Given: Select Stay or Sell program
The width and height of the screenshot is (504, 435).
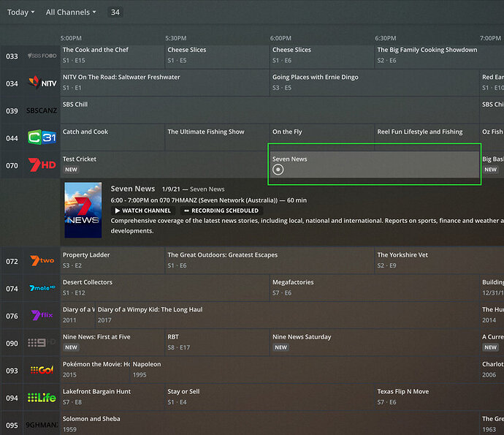Looking at the screenshot, I should [x=270, y=397].
